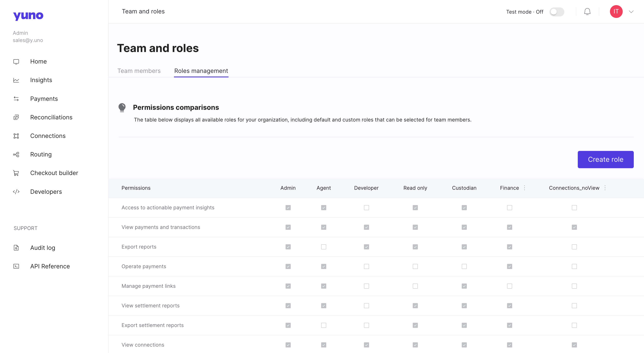Screen dimensions: 644x353
Task: Open the Finance role options menu
Action: pos(525,188)
